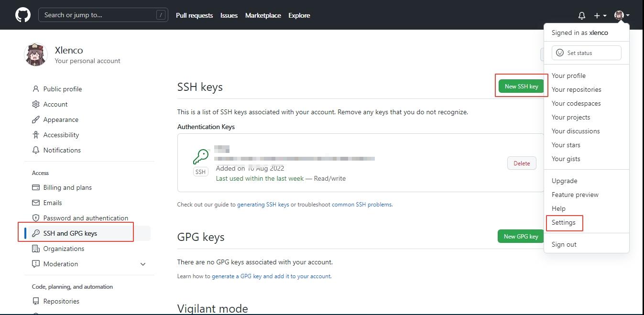Click the Set status button

click(586, 53)
